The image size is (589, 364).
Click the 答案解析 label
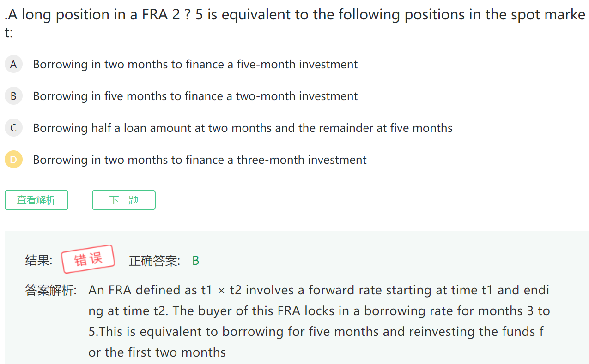[x=51, y=290]
